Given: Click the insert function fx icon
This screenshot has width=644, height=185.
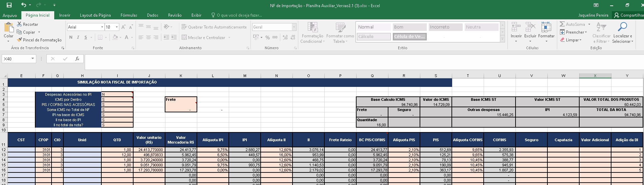Looking at the screenshot, I should pos(77,59).
